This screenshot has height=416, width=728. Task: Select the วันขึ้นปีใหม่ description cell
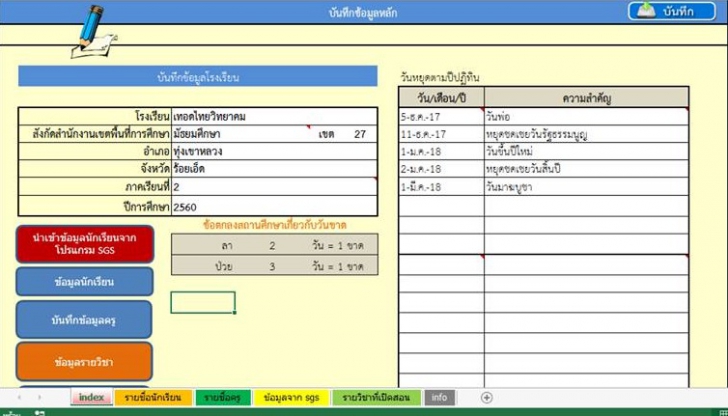tap(586, 152)
